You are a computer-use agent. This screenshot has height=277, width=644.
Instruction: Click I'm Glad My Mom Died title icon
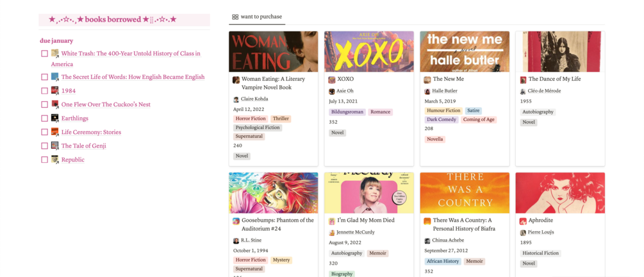click(x=331, y=221)
